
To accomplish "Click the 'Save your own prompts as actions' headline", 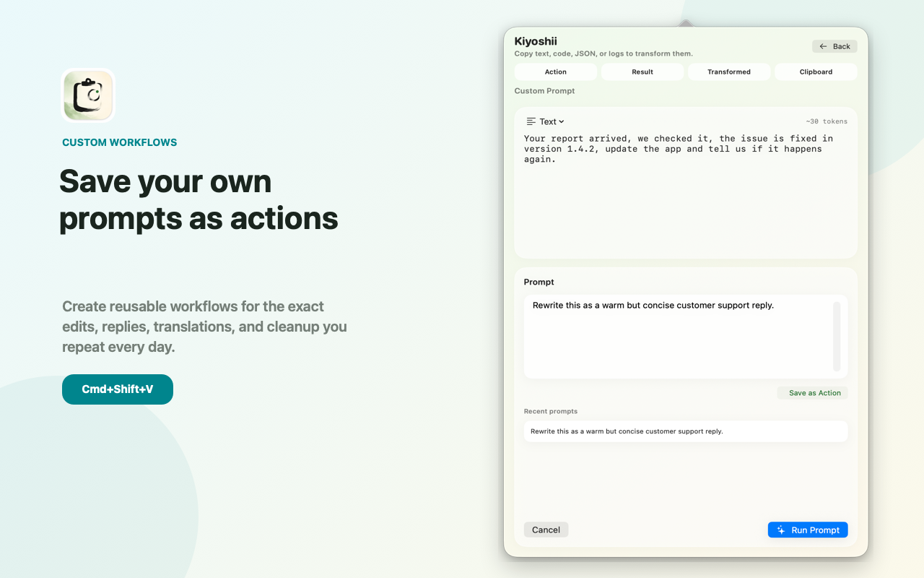I will tap(199, 199).
